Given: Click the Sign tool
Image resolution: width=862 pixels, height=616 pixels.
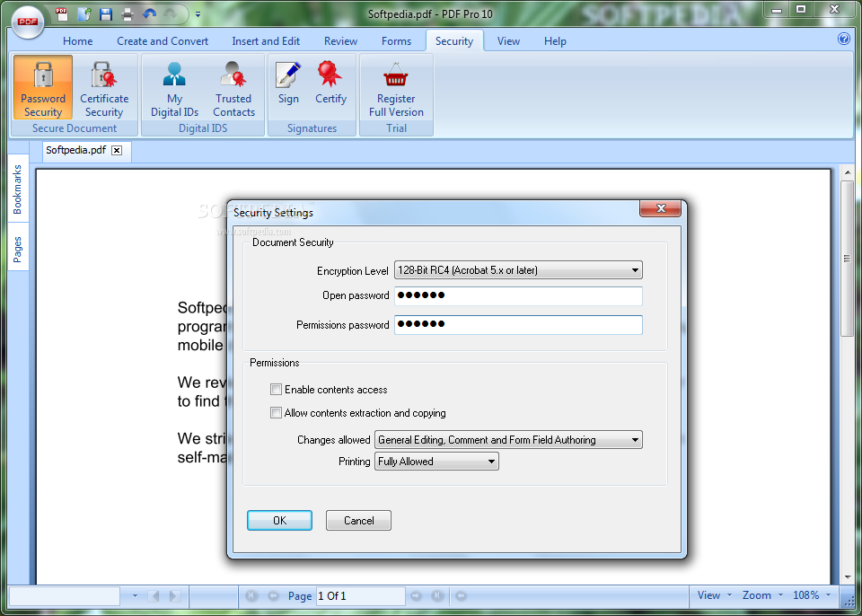Looking at the screenshot, I should (x=288, y=83).
